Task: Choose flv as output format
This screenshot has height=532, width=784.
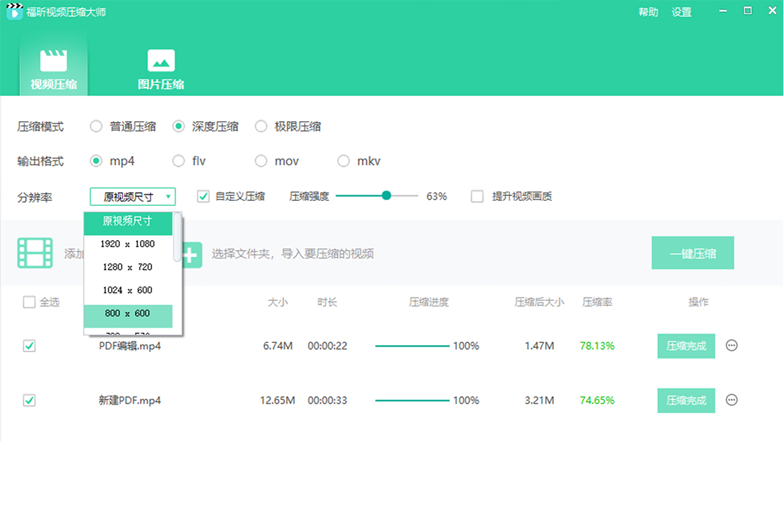Action: click(x=178, y=161)
